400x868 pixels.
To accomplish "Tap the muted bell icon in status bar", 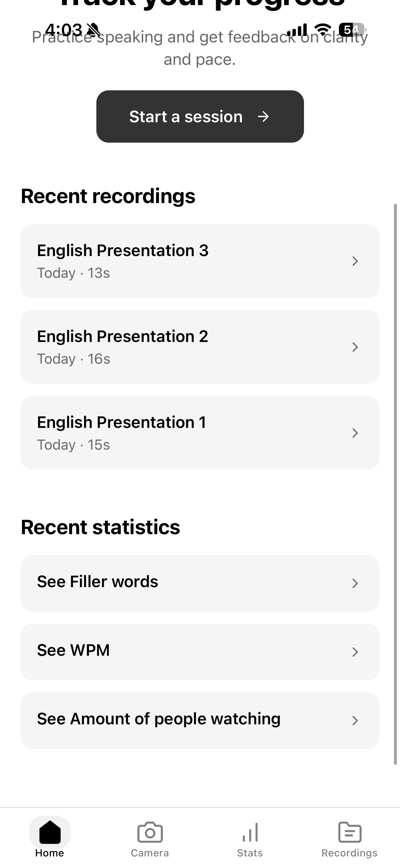I will click(93, 30).
